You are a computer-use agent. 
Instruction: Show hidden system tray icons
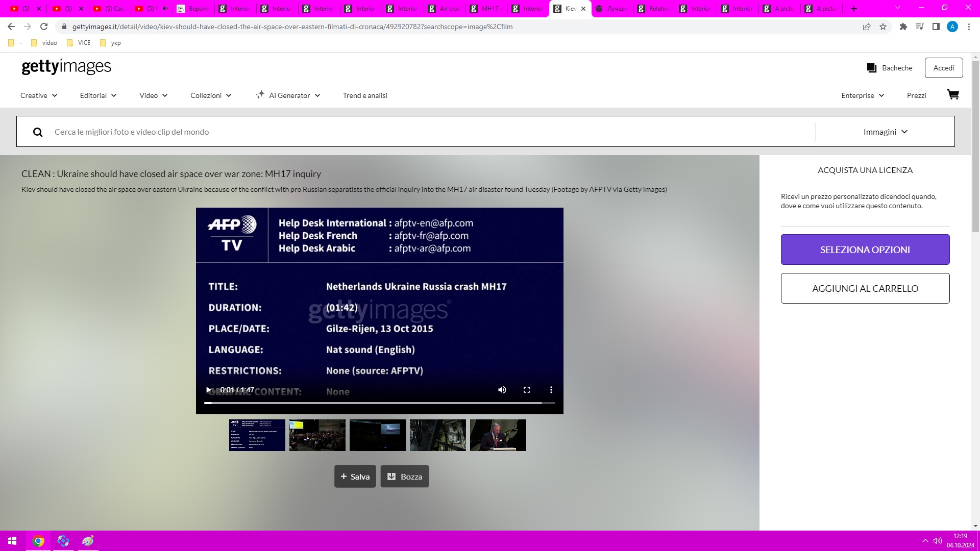click(925, 541)
